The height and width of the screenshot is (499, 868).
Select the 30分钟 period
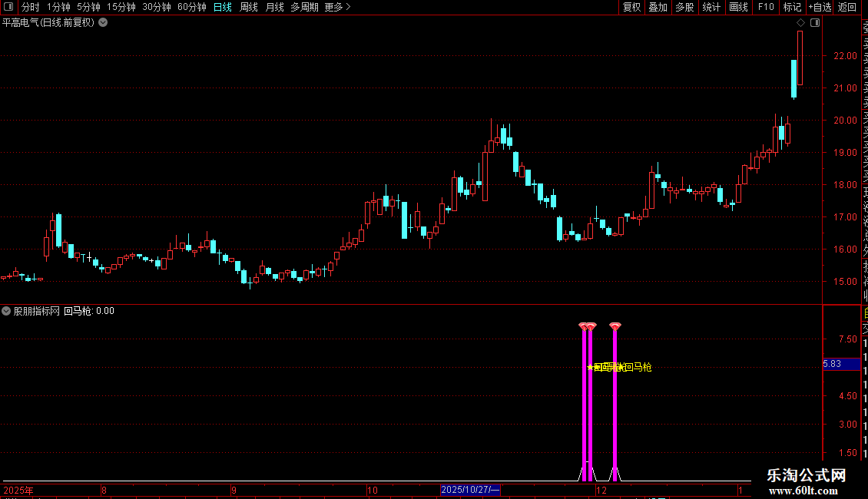[x=156, y=7]
